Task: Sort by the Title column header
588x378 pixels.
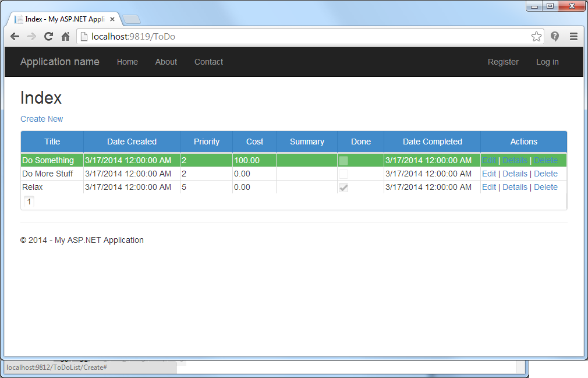Action: coord(52,142)
